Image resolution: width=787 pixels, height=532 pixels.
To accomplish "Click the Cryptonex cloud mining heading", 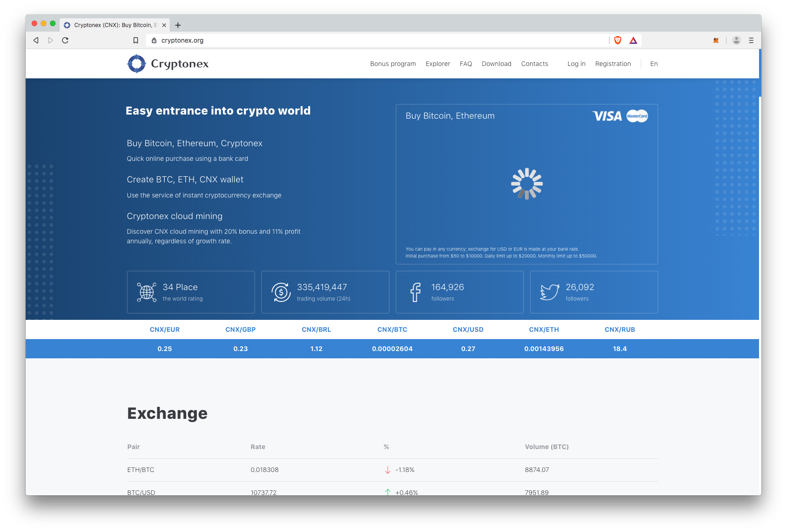I will pos(175,216).
